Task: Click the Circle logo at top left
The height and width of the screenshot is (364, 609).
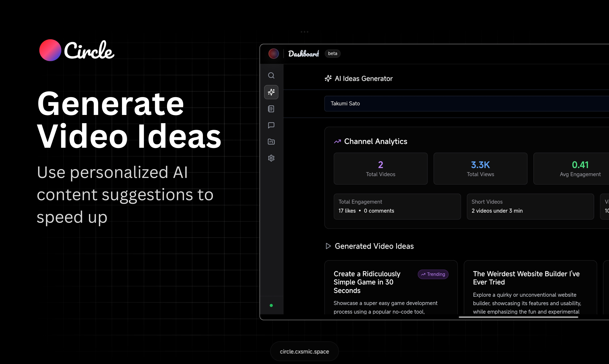Action: click(x=77, y=50)
